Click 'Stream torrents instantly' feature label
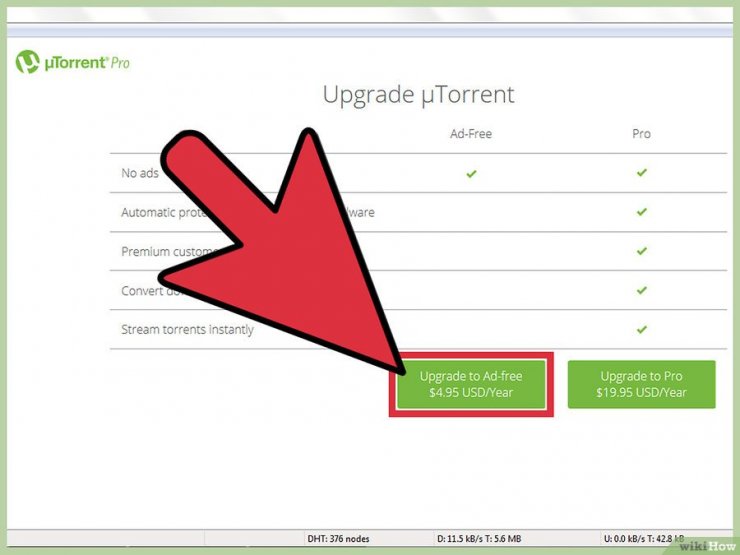 pos(187,329)
